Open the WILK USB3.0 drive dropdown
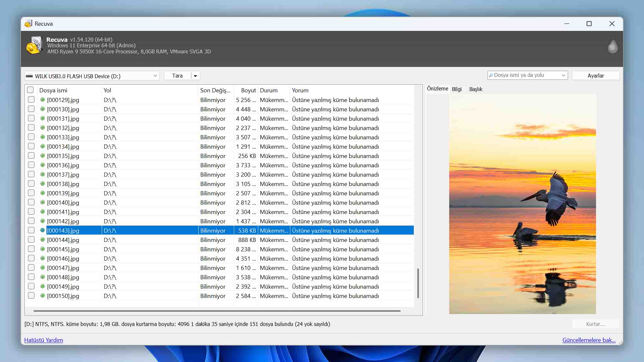Viewport: 644px width, 362px height. (x=155, y=76)
